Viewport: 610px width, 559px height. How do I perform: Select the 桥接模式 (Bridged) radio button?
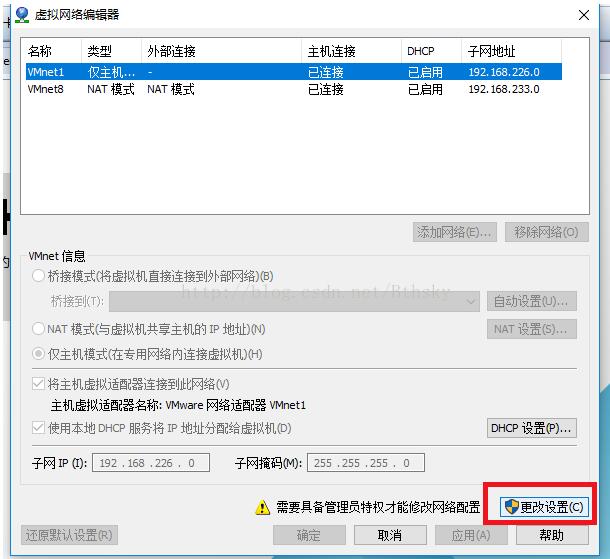tap(39, 276)
